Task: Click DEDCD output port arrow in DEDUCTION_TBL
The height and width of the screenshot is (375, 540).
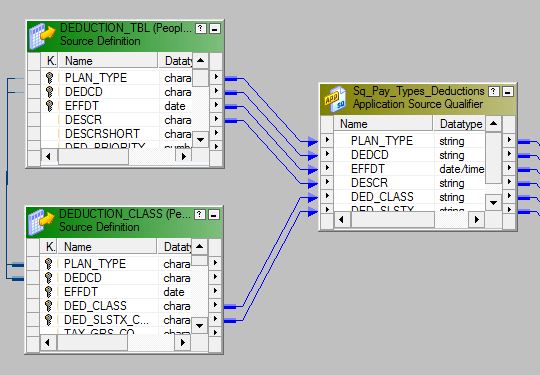Action: [216, 91]
